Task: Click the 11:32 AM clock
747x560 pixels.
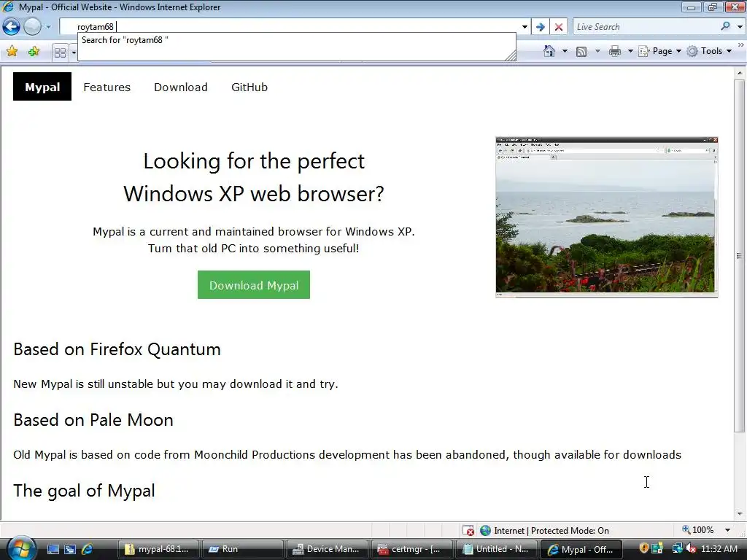Action: [719, 548]
